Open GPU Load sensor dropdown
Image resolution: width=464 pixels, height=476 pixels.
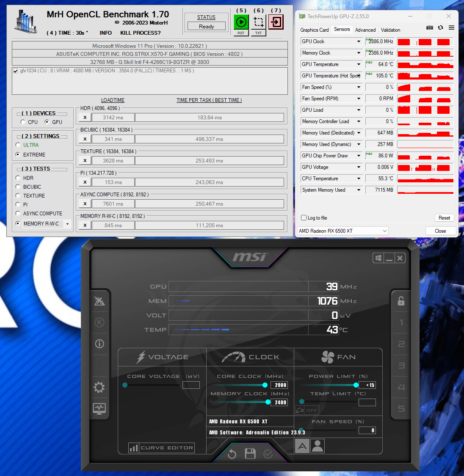pos(359,110)
